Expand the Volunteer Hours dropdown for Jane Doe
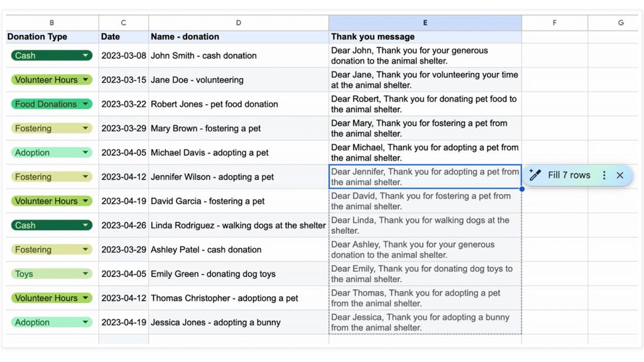 [86, 80]
